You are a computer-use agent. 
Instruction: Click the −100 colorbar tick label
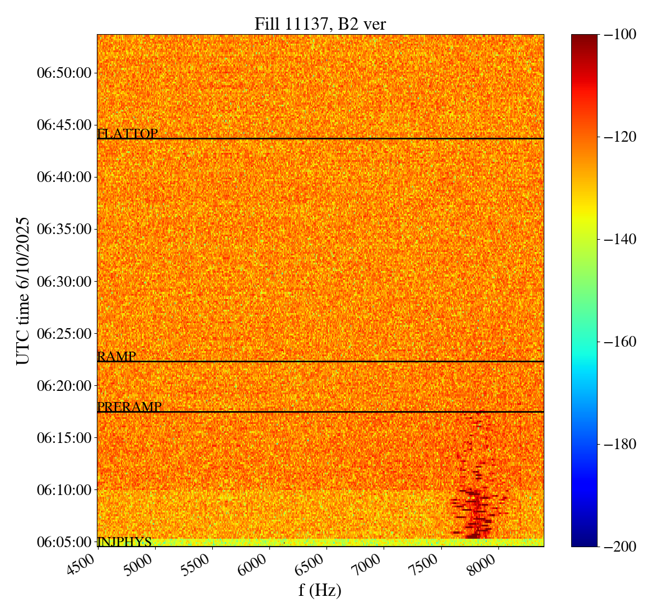click(620, 35)
